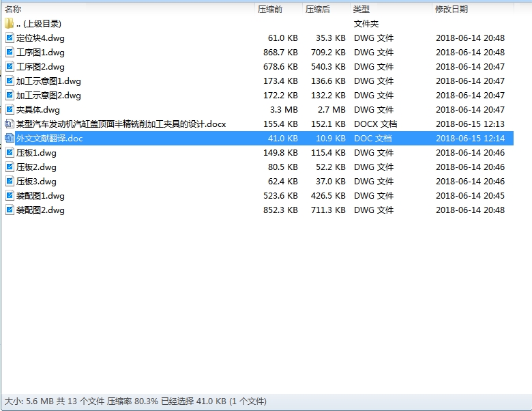
Task: Select file name 装配图2.dwg
Action: [x=40, y=210]
